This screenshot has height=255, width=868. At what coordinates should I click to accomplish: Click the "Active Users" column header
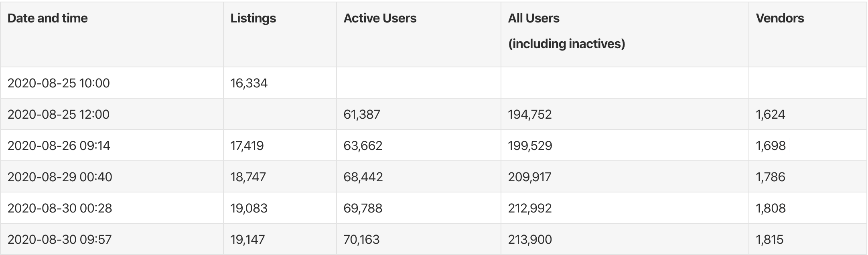(380, 18)
